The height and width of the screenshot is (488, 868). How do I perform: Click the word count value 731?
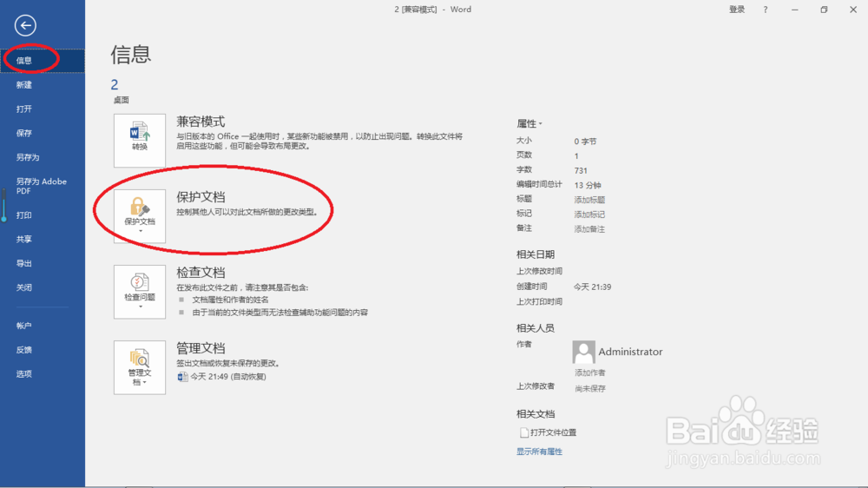tap(581, 170)
